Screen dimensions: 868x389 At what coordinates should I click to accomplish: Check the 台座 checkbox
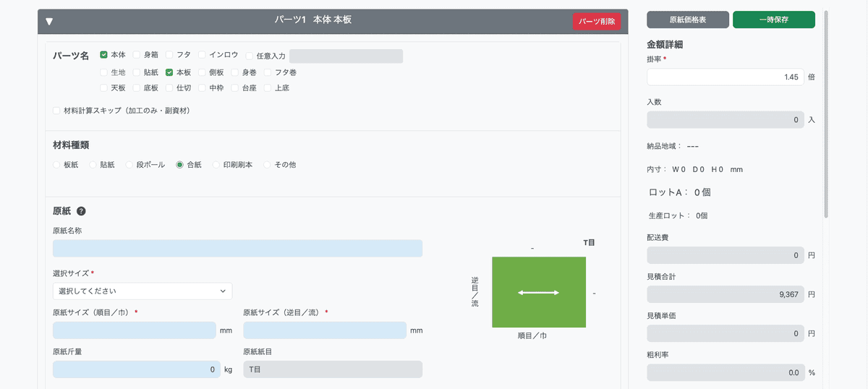pos(235,88)
